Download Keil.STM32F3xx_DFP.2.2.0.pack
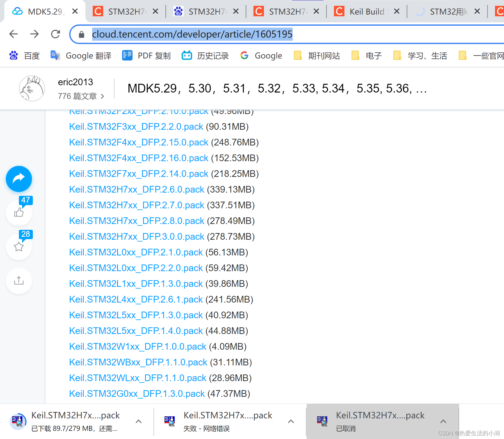 [x=136, y=127]
